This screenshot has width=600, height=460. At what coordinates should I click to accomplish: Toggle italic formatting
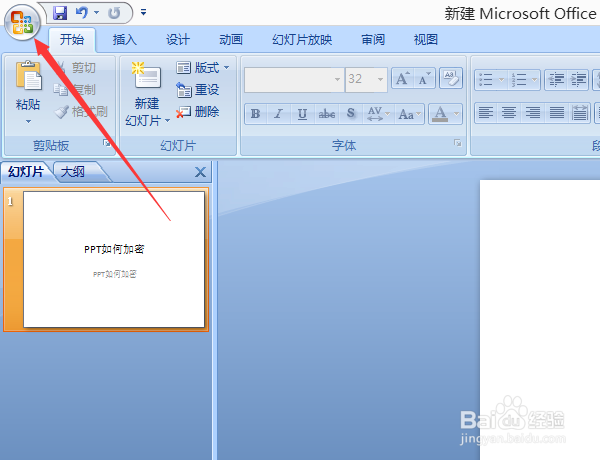(279, 114)
